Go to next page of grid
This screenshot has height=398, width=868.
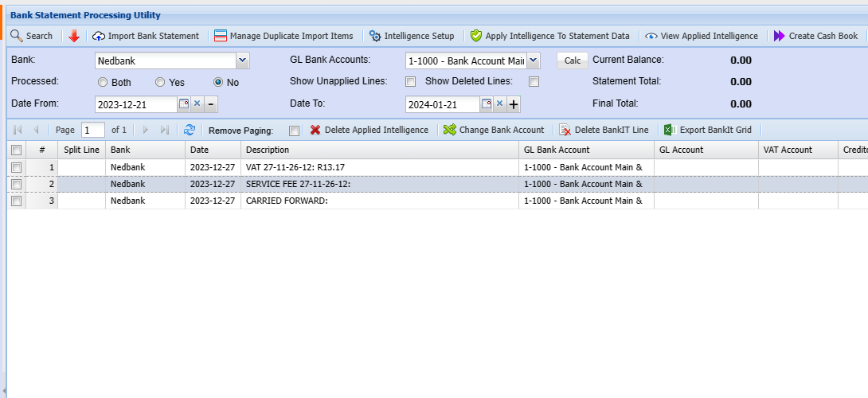[x=146, y=130]
